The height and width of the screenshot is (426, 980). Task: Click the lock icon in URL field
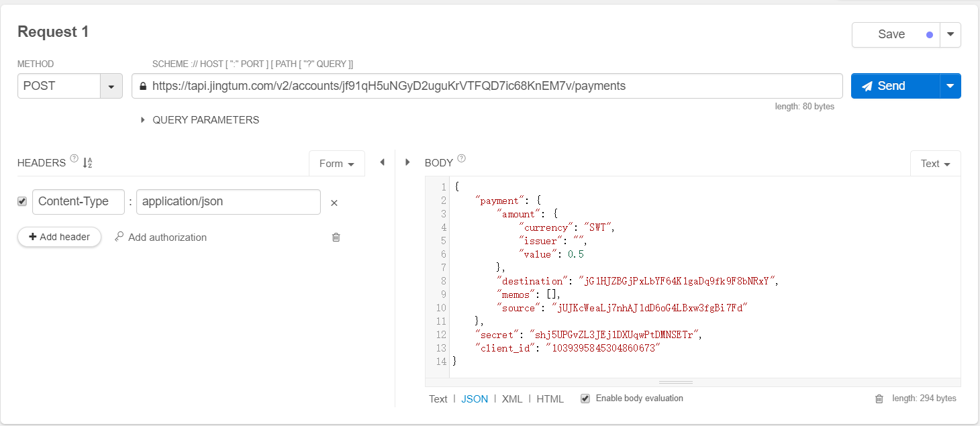(x=142, y=86)
